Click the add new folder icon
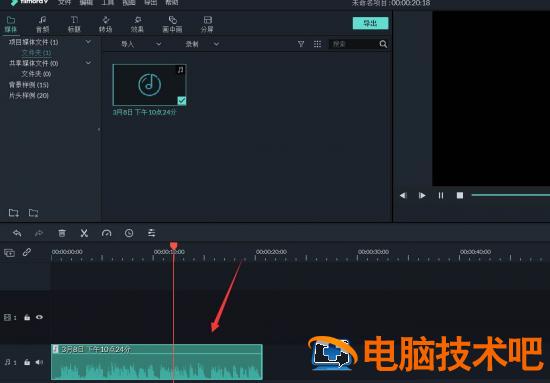The width and height of the screenshot is (550, 383). 14,213
